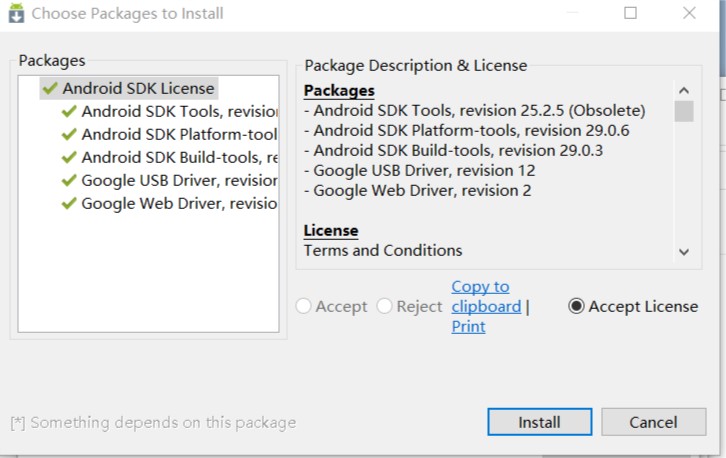The height and width of the screenshot is (458, 726).
Task: Click 'Android SDK Tools, revision 25.2.5 (Obsolete)' line
Action: click(x=475, y=111)
